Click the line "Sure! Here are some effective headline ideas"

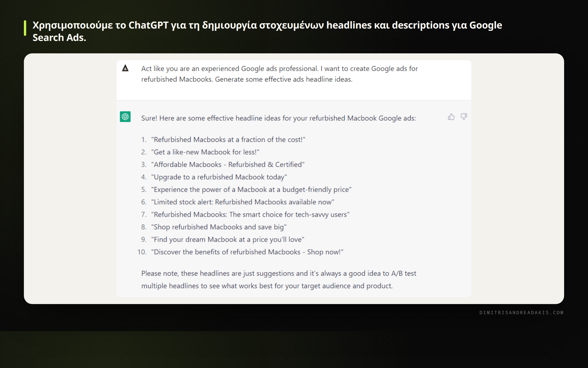click(278, 118)
